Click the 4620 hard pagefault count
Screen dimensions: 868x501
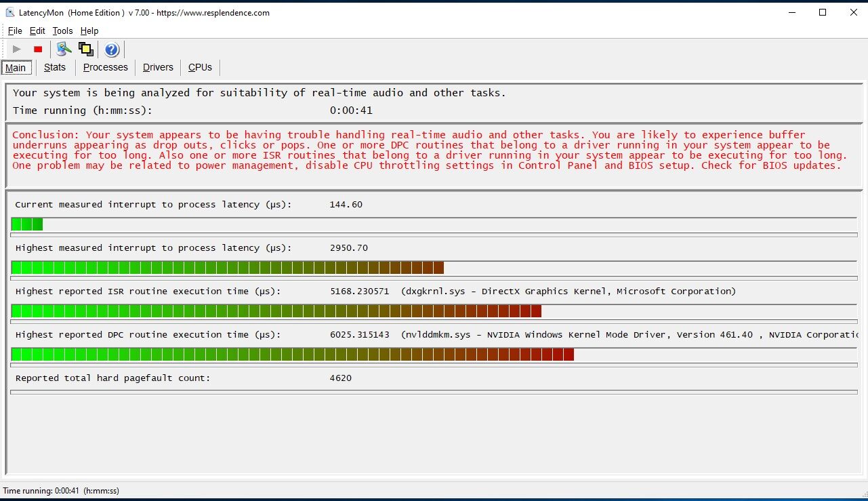340,378
